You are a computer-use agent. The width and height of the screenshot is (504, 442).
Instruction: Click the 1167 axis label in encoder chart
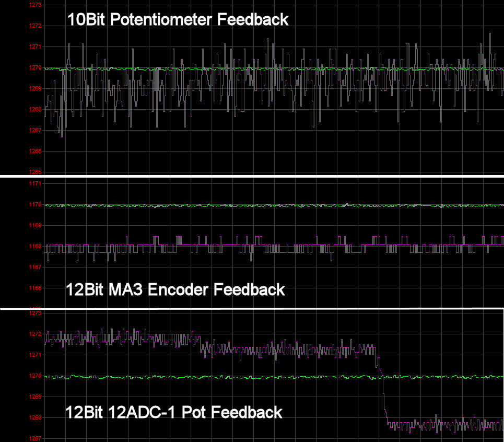(x=35, y=267)
